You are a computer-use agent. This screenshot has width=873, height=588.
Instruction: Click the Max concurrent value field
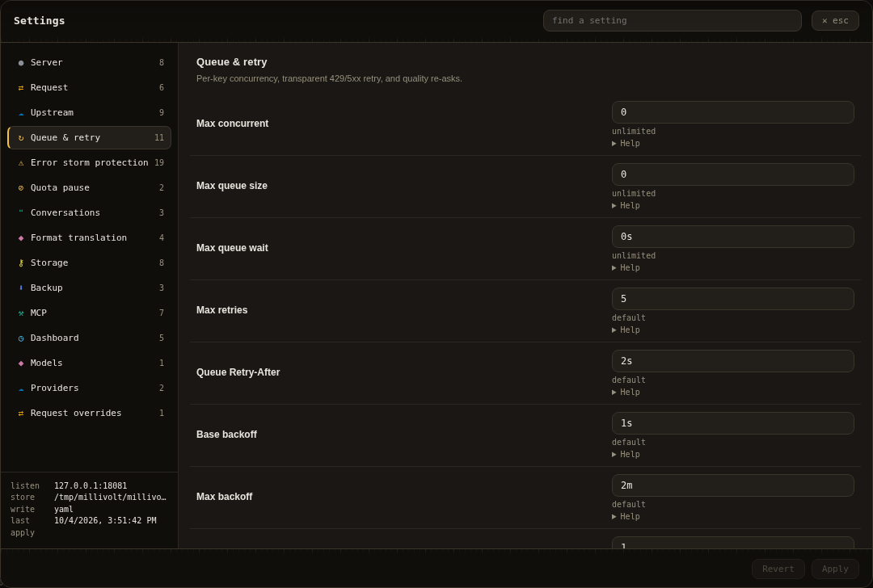coord(732,112)
